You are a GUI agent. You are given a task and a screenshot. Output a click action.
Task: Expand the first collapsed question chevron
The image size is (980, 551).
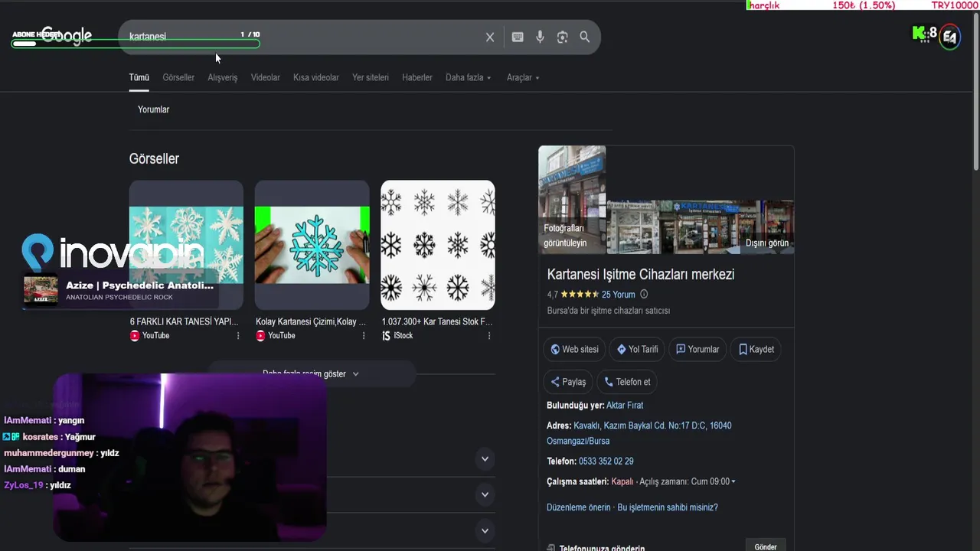pyautogui.click(x=485, y=459)
